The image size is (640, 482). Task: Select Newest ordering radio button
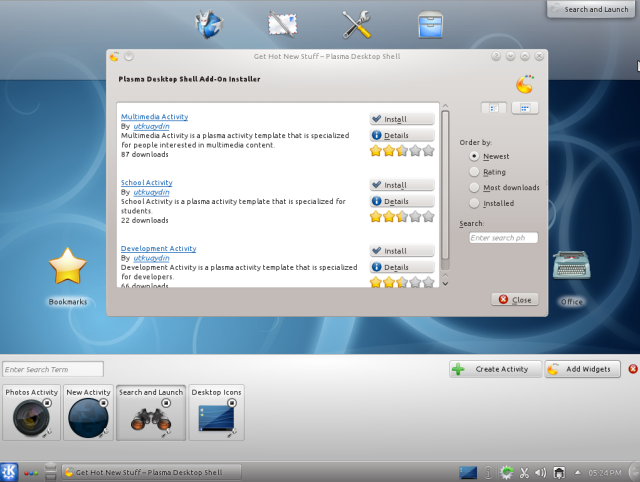474,156
